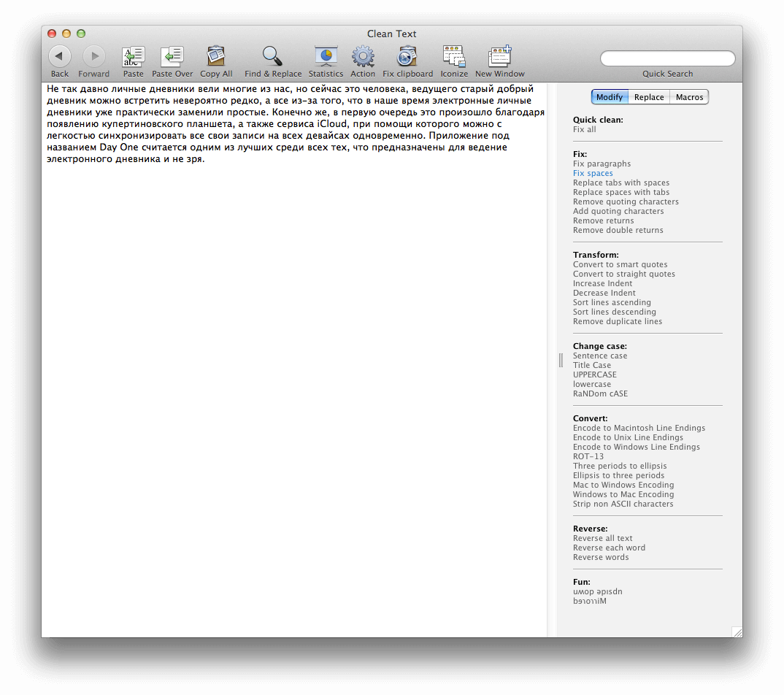784x695 pixels.
Task: Click the Iconize toolbar icon
Action: (x=454, y=56)
